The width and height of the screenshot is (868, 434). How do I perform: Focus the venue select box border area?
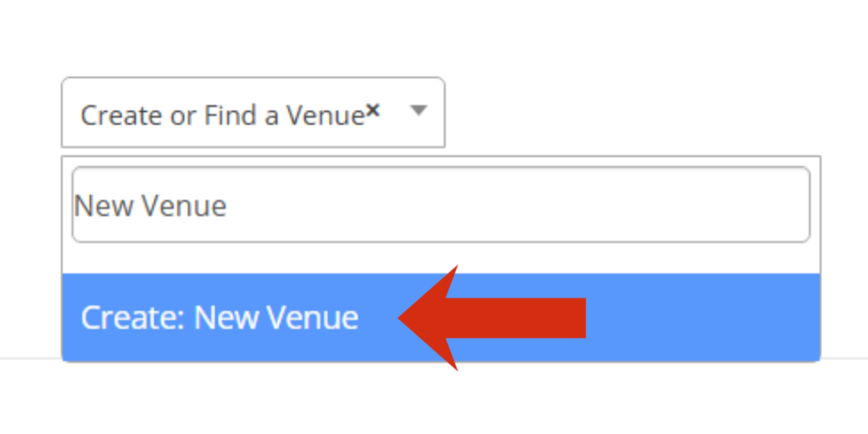pyautogui.click(x=253, y=113)
